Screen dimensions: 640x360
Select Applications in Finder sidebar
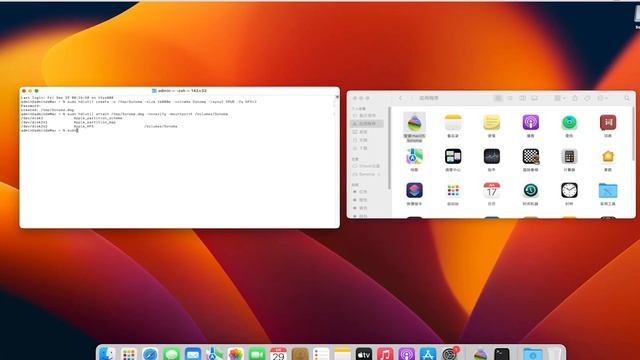pos(367,124)
